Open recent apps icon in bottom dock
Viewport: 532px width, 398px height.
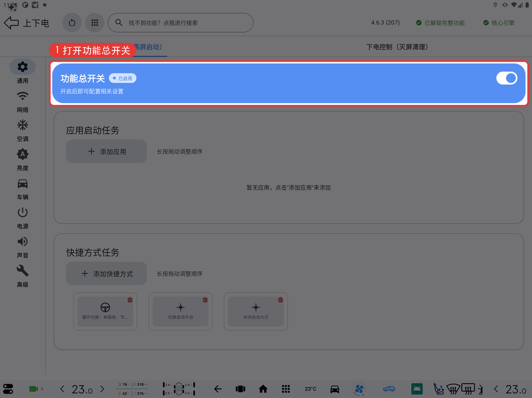(240, 389)
